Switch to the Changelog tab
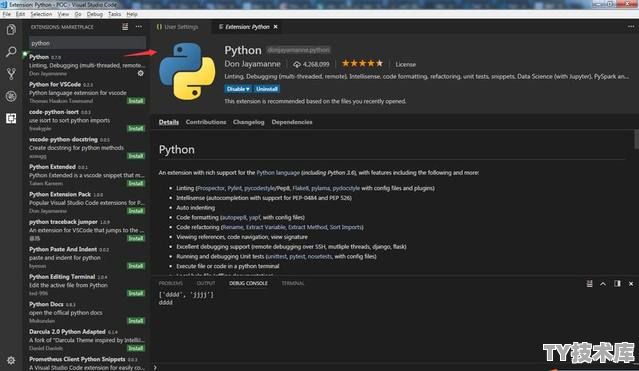This screenshot has height=371, width=639. pyautogui.click(x=249, y=122)
